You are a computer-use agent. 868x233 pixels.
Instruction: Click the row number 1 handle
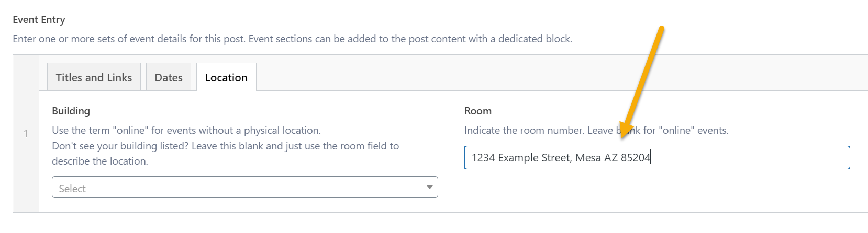(x=26, y=134)
